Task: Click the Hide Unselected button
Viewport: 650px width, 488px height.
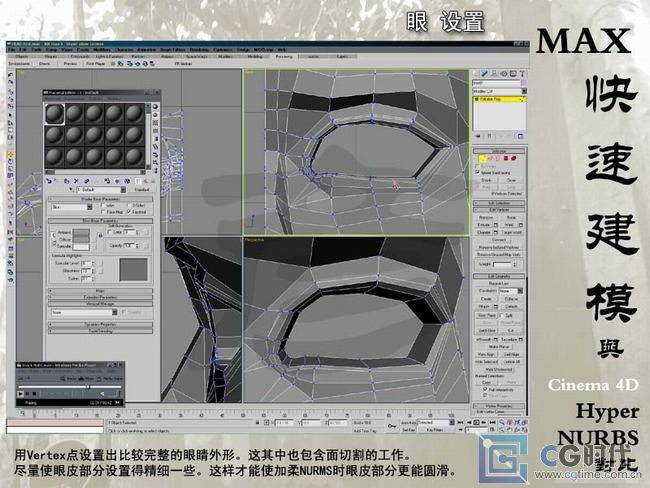Action: point(499,369)
